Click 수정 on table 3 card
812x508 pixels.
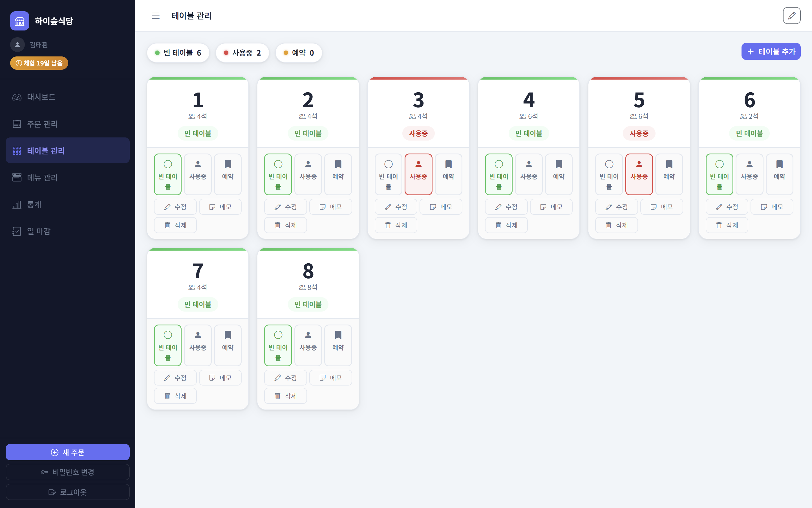coord(396,207)
